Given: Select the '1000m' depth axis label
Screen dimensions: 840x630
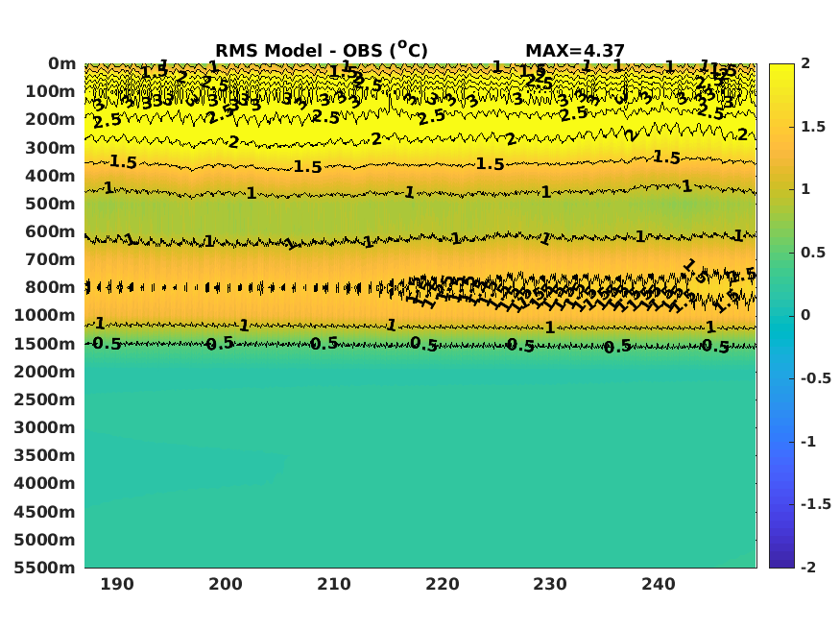Looking at the screenshot, I should [45, 315].
